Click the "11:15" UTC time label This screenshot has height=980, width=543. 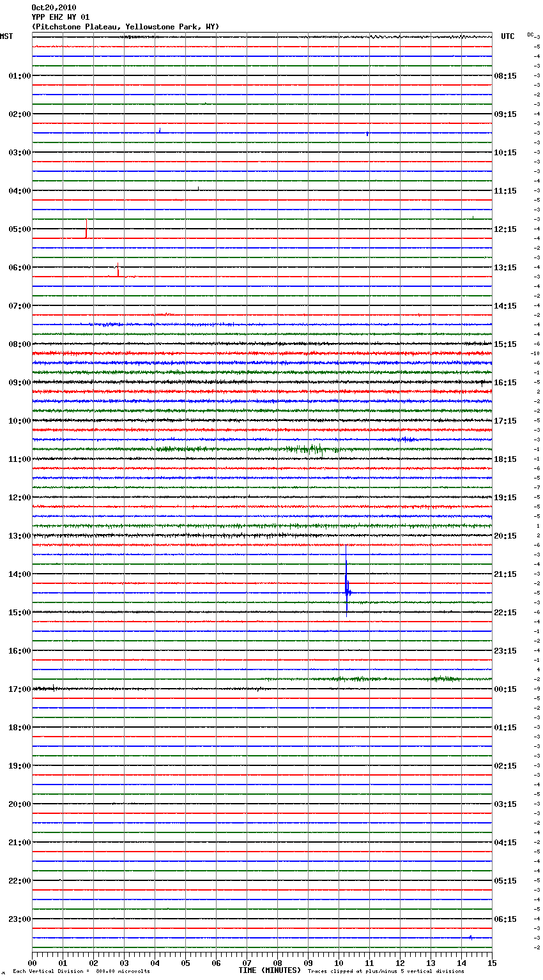coord(505,191)
